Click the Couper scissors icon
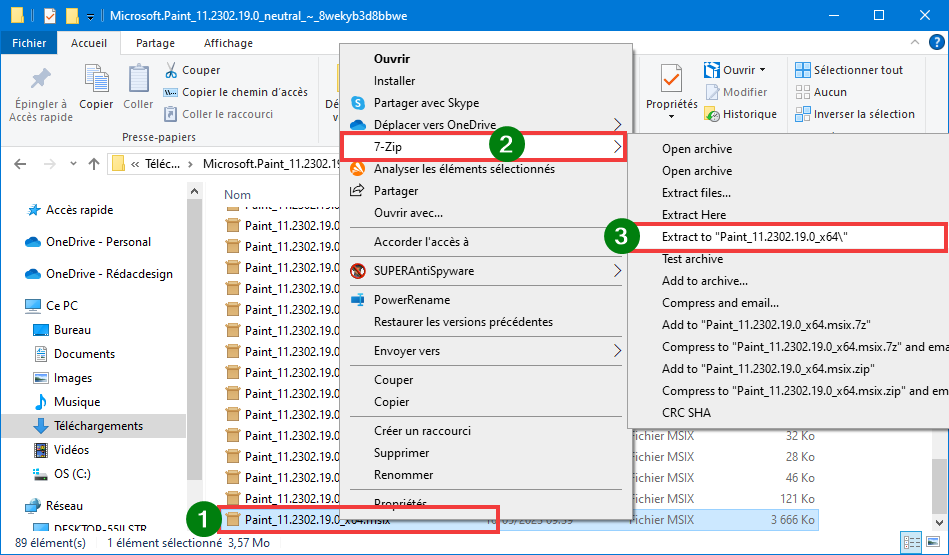This screenshot has height=555, width=949. pos(171,70)
